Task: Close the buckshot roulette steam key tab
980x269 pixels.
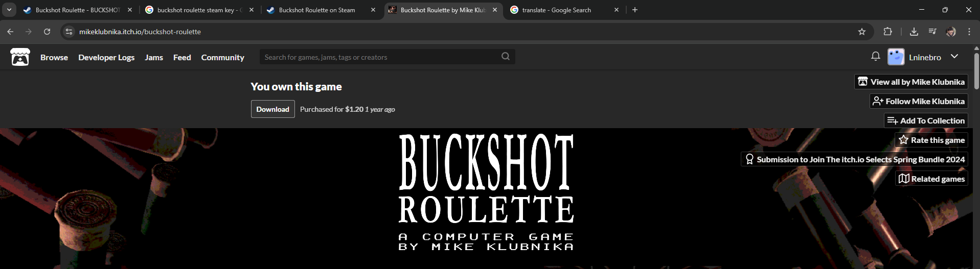Action: pyautogui.click(x=252, y=10)
